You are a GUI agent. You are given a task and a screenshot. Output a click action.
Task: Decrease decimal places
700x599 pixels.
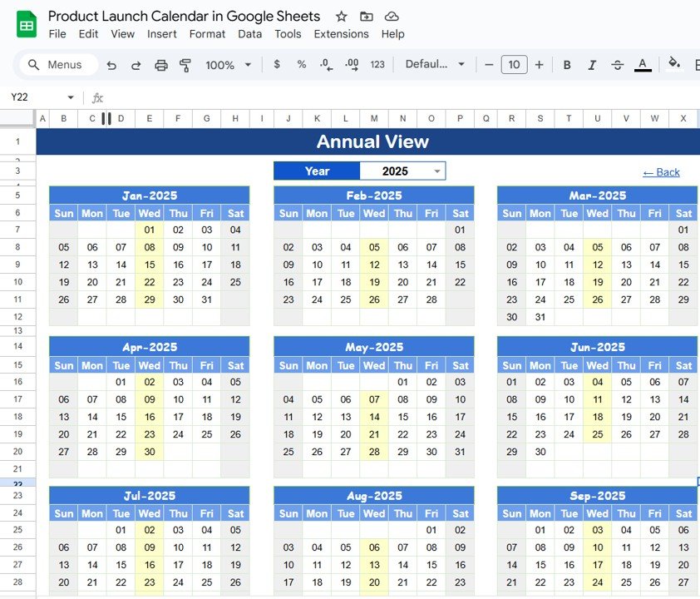tap(327, 65)
